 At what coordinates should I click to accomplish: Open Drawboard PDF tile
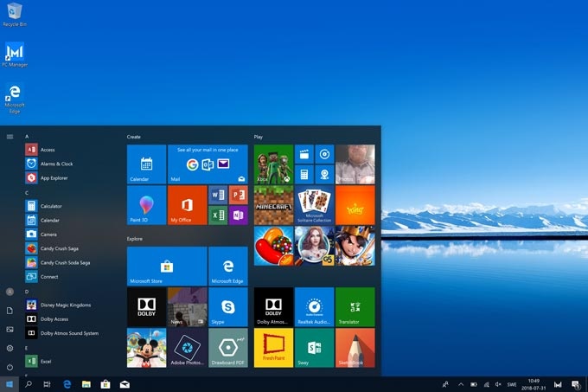click(227, 347)
